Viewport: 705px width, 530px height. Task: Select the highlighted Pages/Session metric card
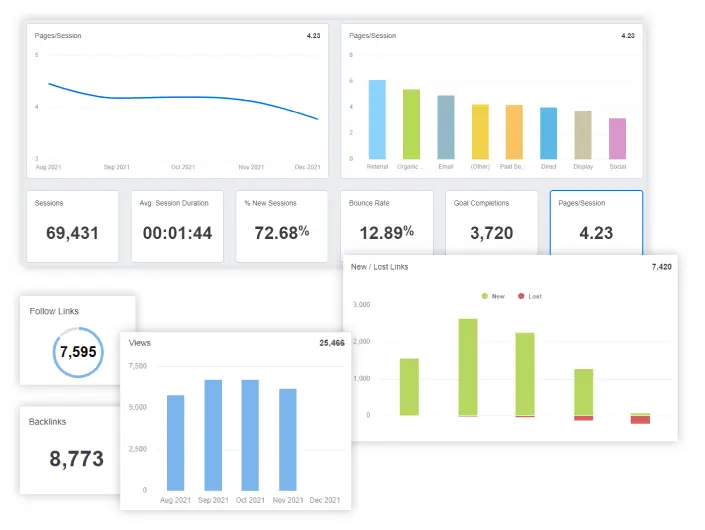[x=596, y=227]
